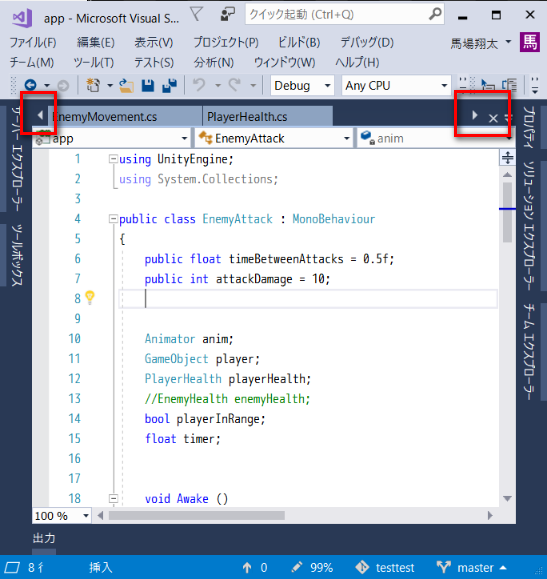This screenshot has width=547, height=579.
Task: Collapse the Awake method region at line 18
Action: pyautogui.click(x=113, y=499)
